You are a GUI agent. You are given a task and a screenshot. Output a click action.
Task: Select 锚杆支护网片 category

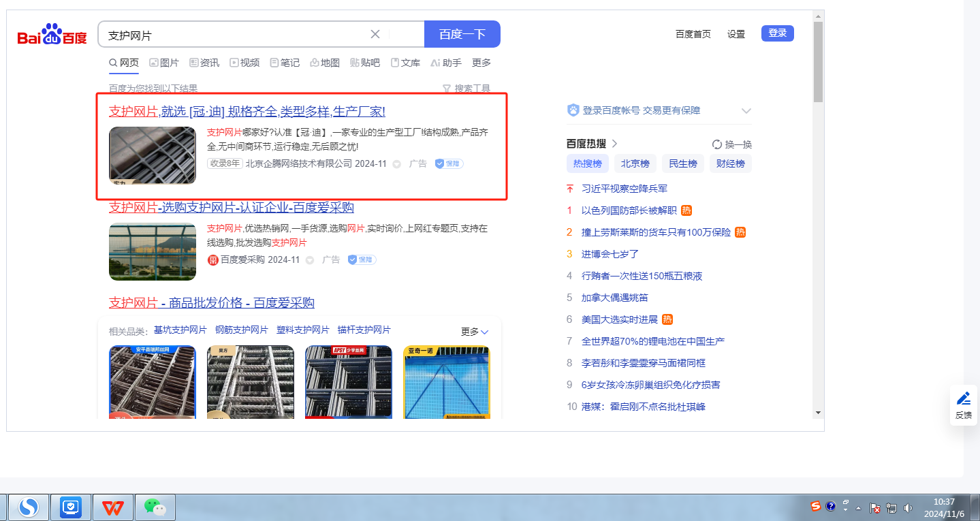[x=364, y=330]
